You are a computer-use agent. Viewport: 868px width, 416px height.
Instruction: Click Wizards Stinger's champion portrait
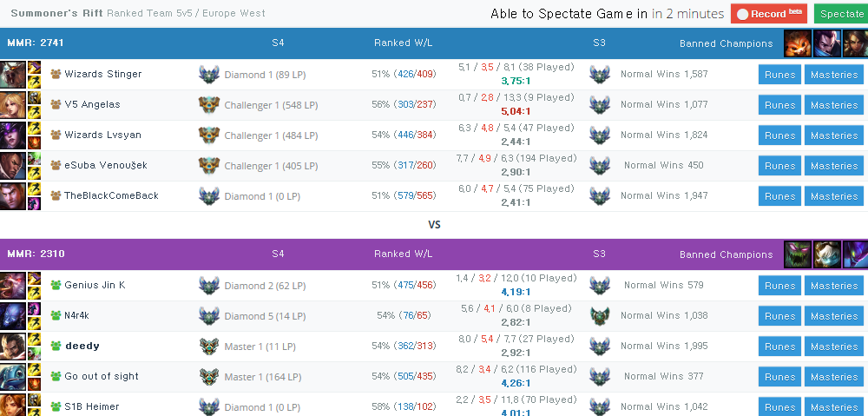point(13,74)
